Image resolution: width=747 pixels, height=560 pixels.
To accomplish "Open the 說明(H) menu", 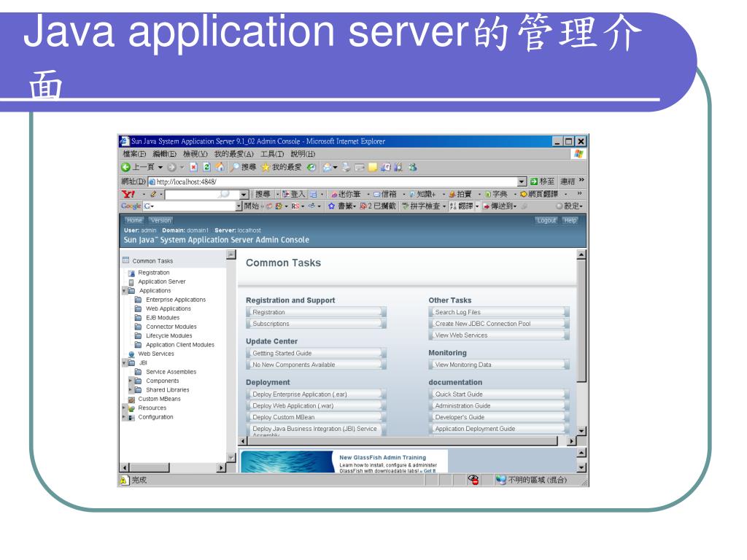I will [303, 154].
